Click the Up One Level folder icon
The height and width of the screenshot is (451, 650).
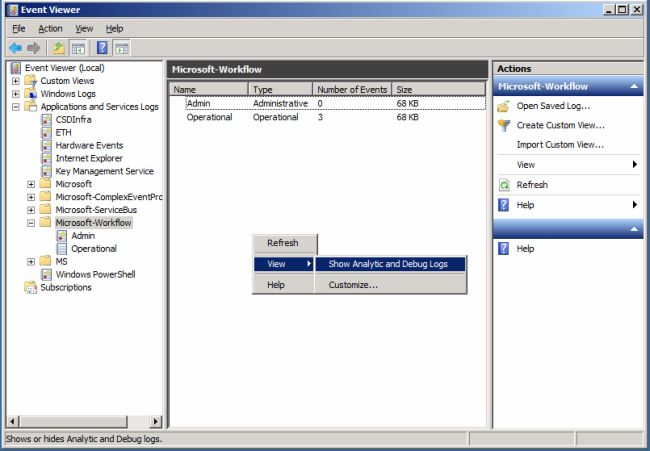[x=58, y=48]
